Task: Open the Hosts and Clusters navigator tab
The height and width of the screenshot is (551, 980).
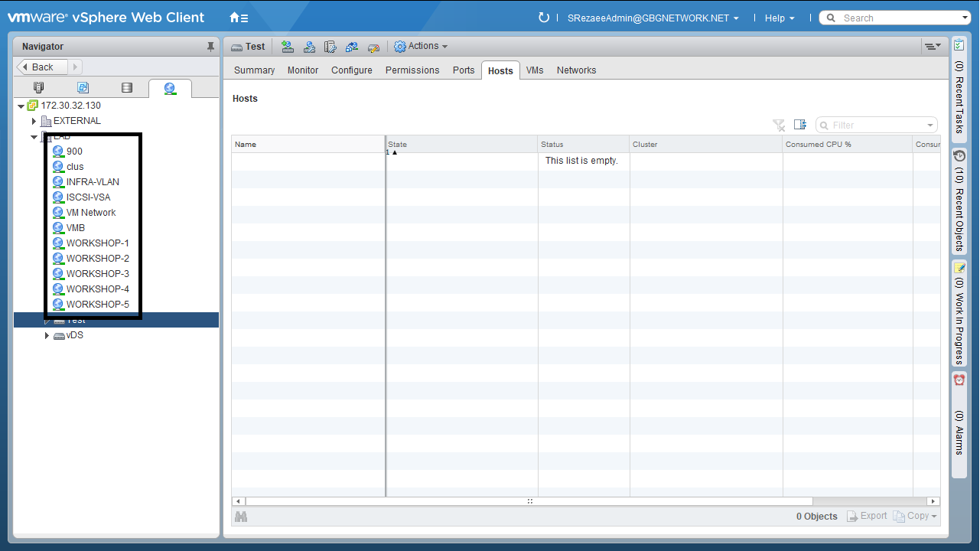Action: [39, 88]
